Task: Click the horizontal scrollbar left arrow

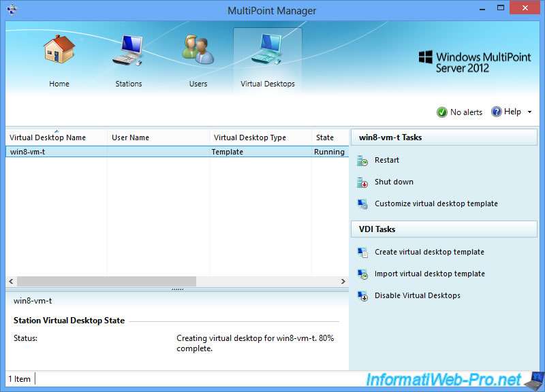Action: [x=11, y=281]
